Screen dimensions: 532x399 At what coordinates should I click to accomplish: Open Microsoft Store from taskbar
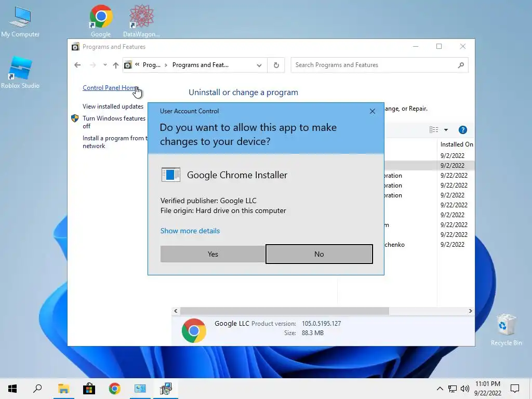coord(89,389)
